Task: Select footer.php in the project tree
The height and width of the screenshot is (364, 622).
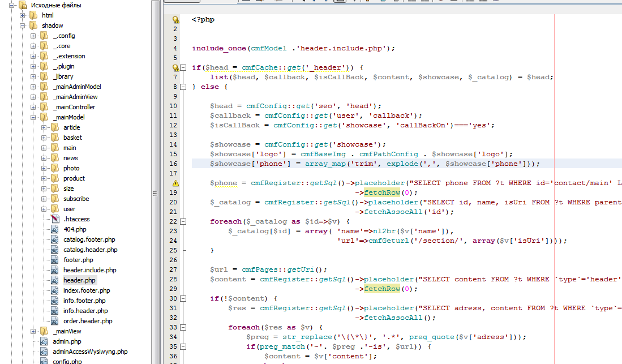Action: (78, 260)
